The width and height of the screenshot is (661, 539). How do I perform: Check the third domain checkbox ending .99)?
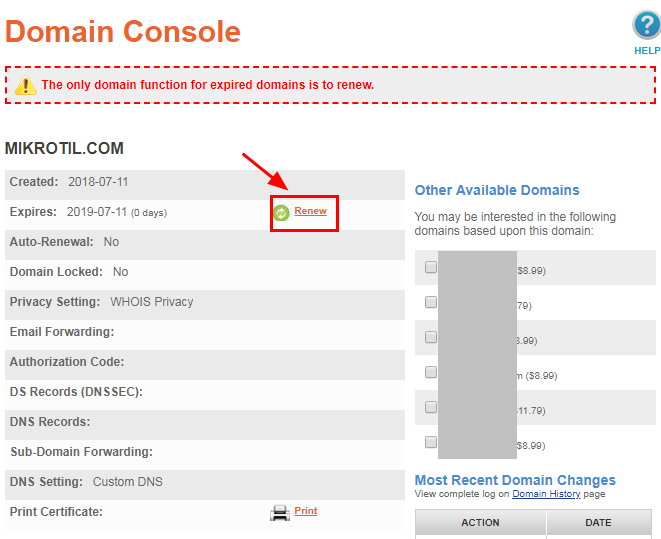point(431,337)
